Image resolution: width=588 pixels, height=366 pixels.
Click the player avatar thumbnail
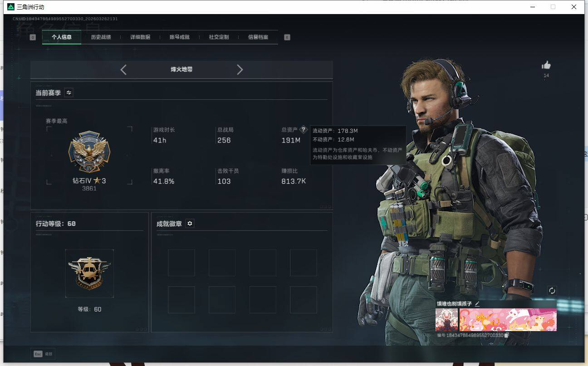(x=447, y=320)
